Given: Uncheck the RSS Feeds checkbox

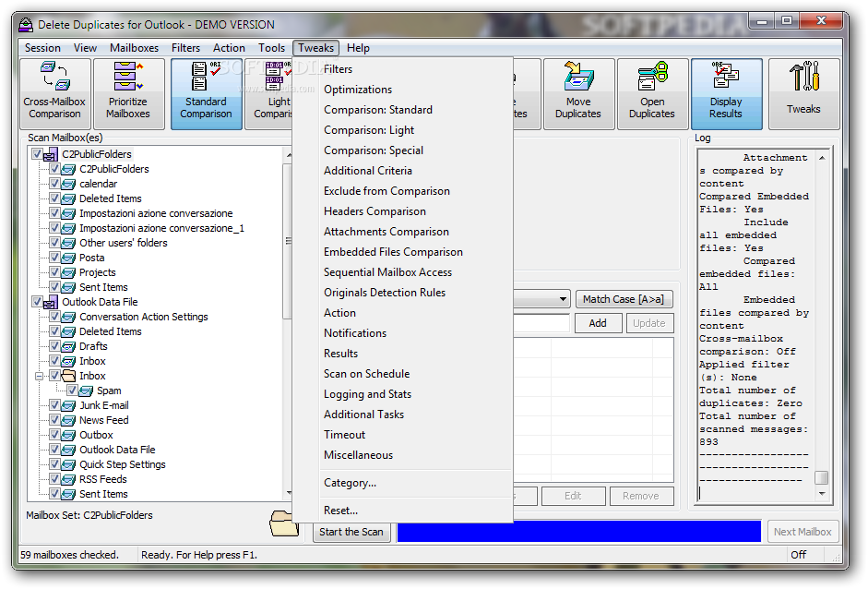Looking at the screenshot, I should pos(54,479).
